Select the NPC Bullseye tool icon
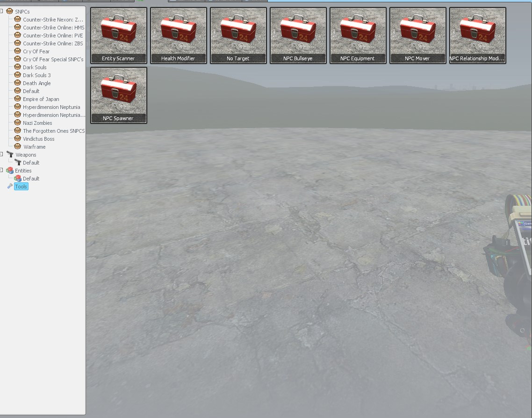The image size is (532, 418). (298, 35)
